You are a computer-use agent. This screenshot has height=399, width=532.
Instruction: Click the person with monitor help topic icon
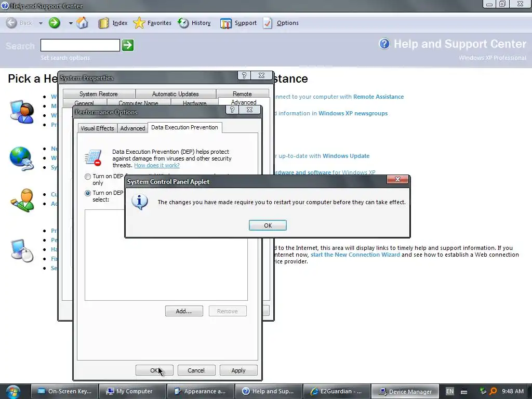[22, 112]
